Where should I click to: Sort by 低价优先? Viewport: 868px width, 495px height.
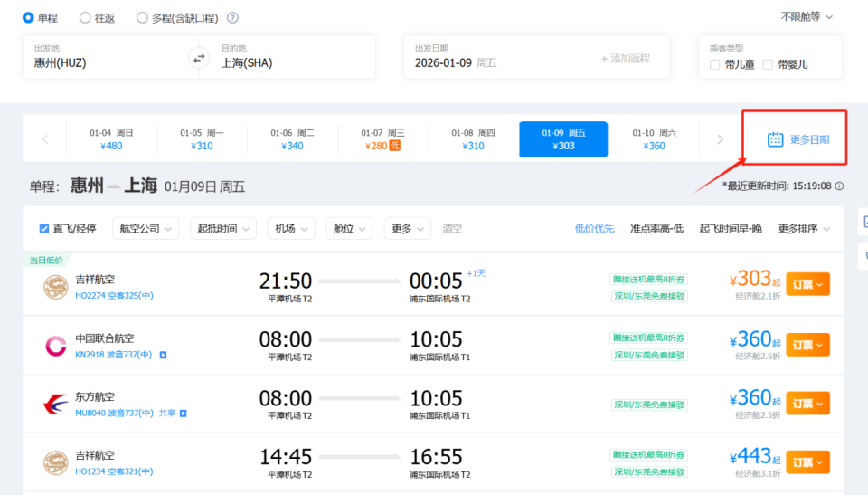point(595,228)
